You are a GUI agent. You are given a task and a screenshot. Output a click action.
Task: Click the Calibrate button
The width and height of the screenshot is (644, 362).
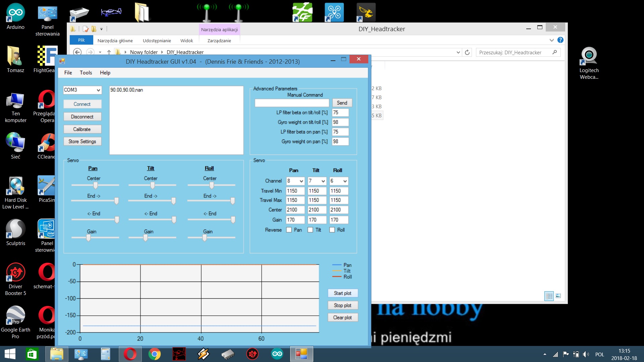click(x=82, y=129)
